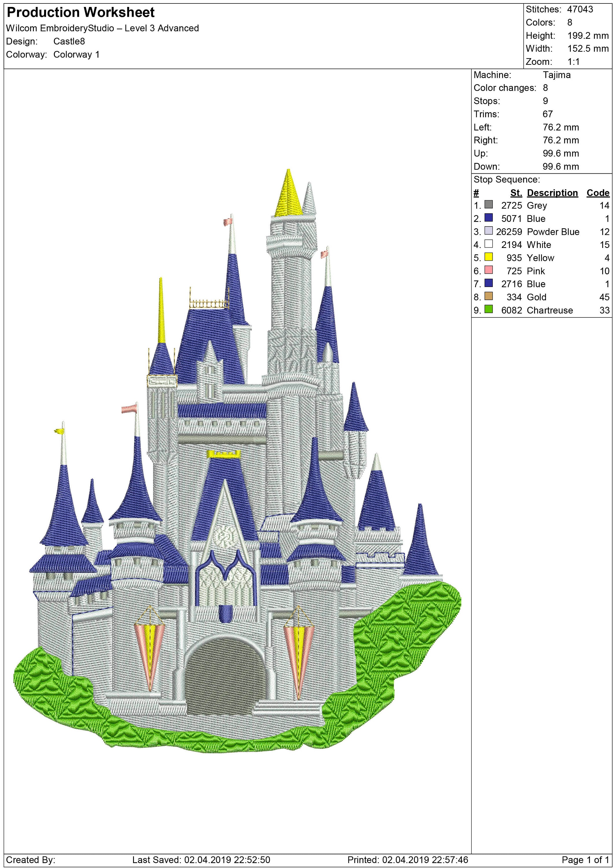Viewport: 616px width, 868px height.
Task: Click the Production Worksheet title
Action: (81, 12)
